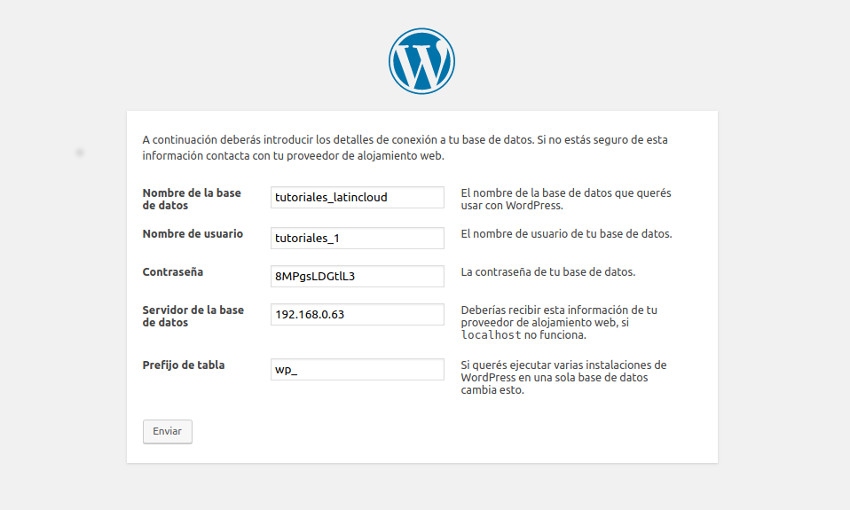Click into the Contraseña password field
This screenshot has height=510, width=850.
pyautogui.click(x=357, y=276)
